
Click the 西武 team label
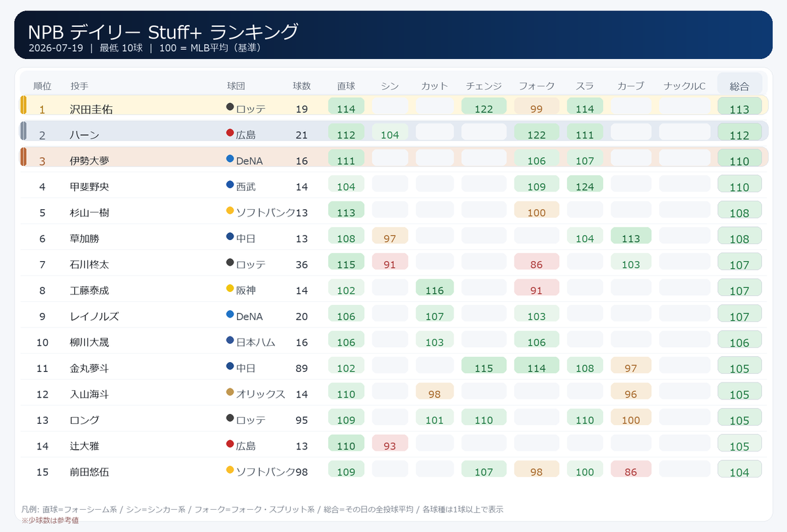click(246, 186)
